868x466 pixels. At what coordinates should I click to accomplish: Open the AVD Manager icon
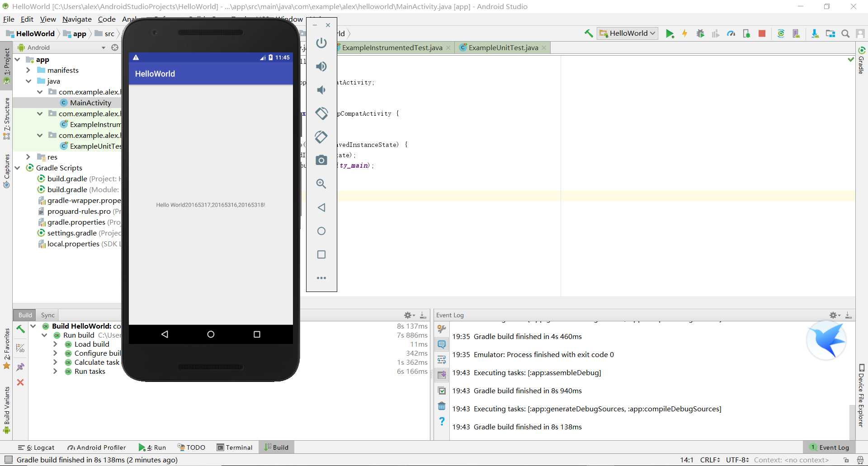[796, 33]
